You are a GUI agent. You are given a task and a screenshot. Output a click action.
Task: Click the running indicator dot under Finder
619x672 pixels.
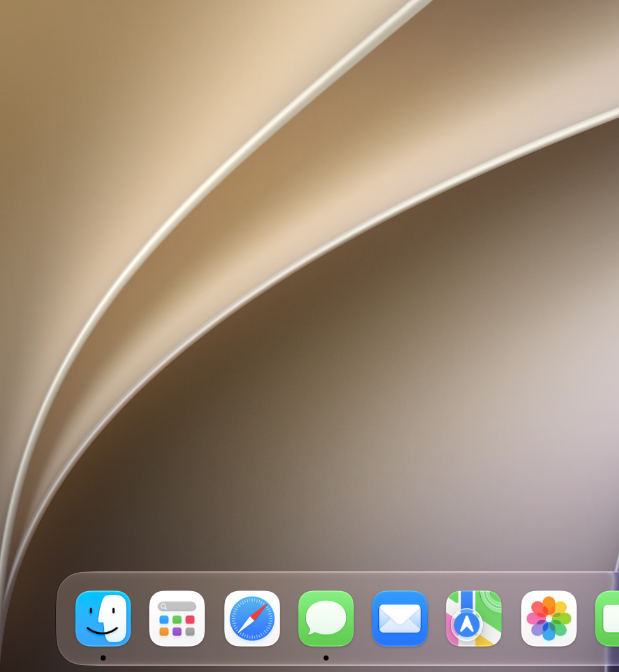point(103,658)
